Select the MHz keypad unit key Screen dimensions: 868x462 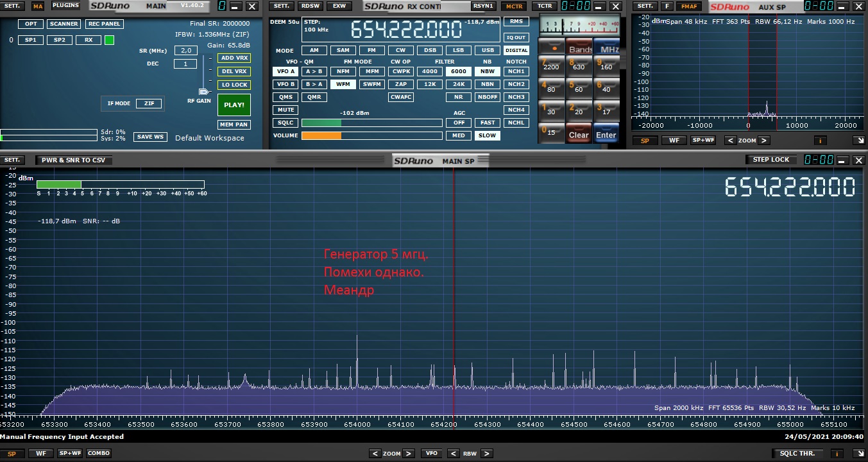pos(607,47)
